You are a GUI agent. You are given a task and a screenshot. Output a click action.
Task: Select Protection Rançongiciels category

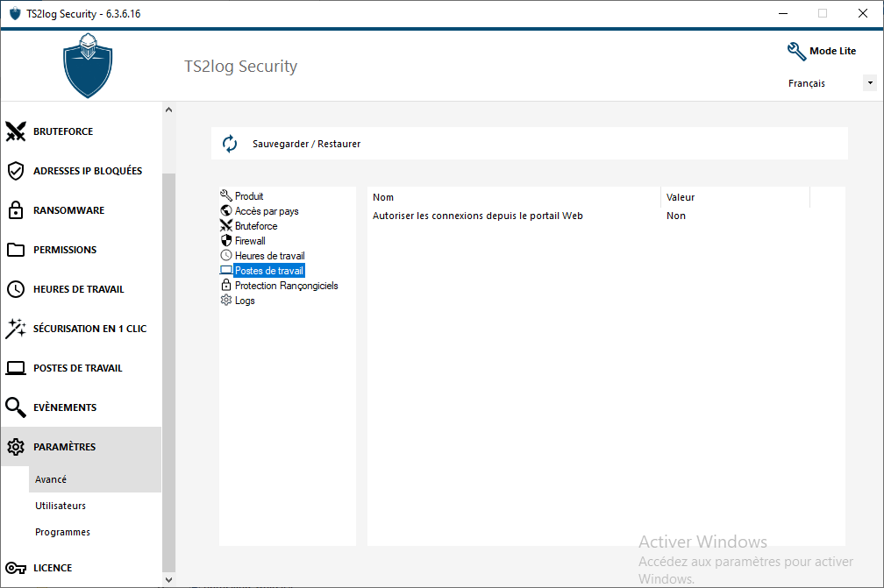(287, 286)
